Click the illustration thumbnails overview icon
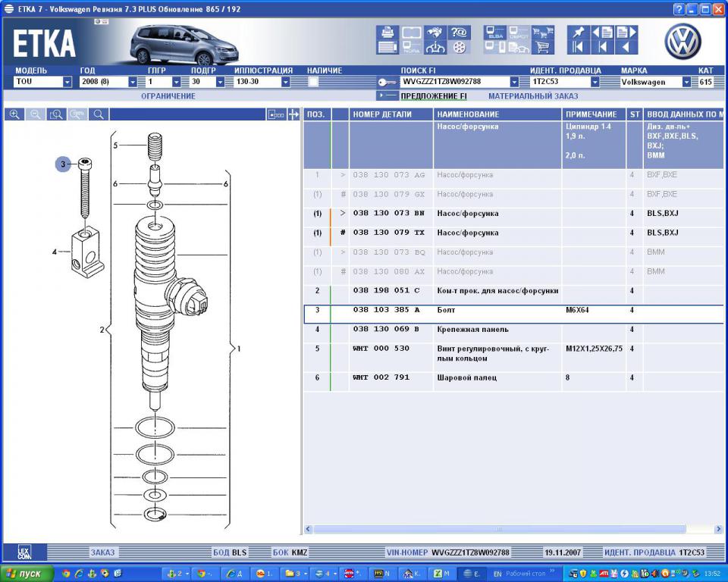Screen dimensions: 728x582 pyautogui.click(x=276, y=114)
